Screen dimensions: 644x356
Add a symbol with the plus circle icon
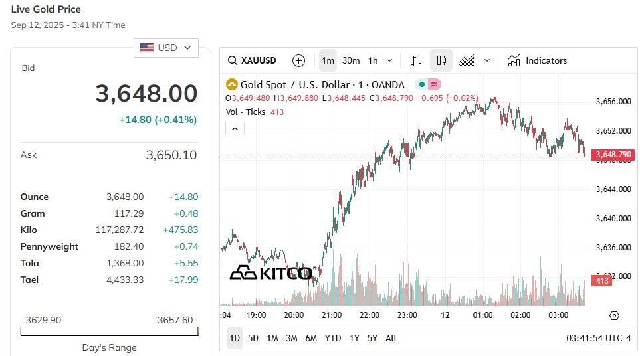[x=298, y=60]
